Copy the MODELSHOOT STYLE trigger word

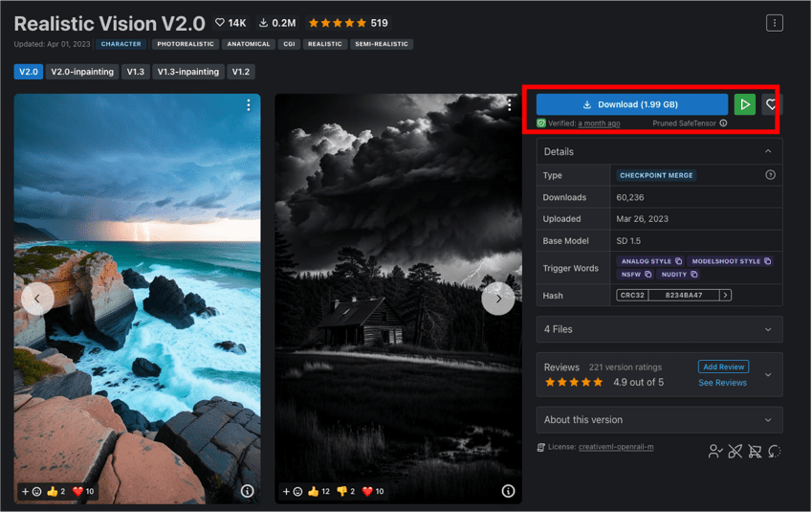click(767, 261)
